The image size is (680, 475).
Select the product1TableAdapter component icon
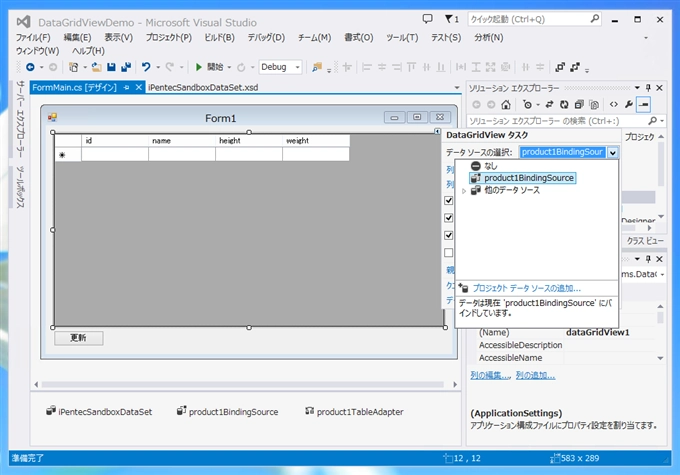(x=310, y=411)
